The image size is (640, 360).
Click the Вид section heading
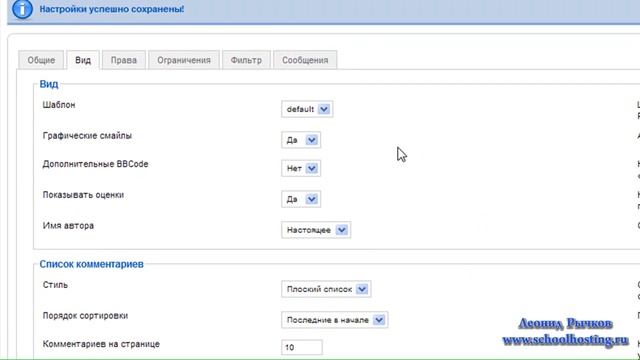49,84
